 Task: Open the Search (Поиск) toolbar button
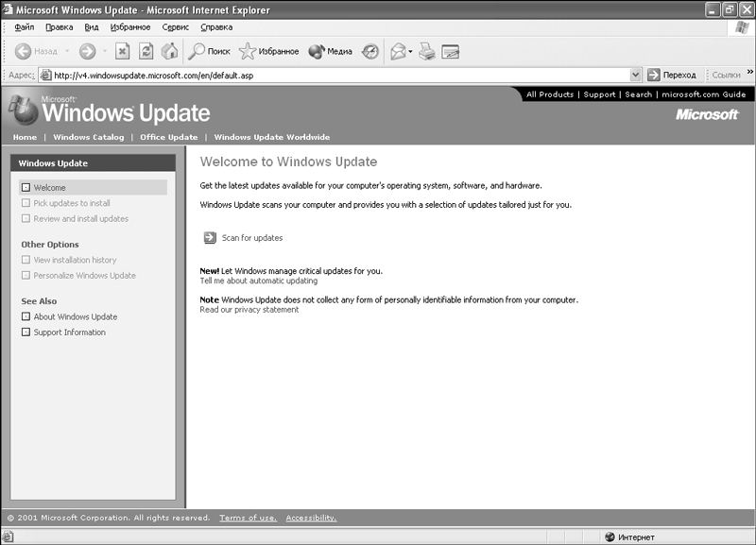pos(209,51)
